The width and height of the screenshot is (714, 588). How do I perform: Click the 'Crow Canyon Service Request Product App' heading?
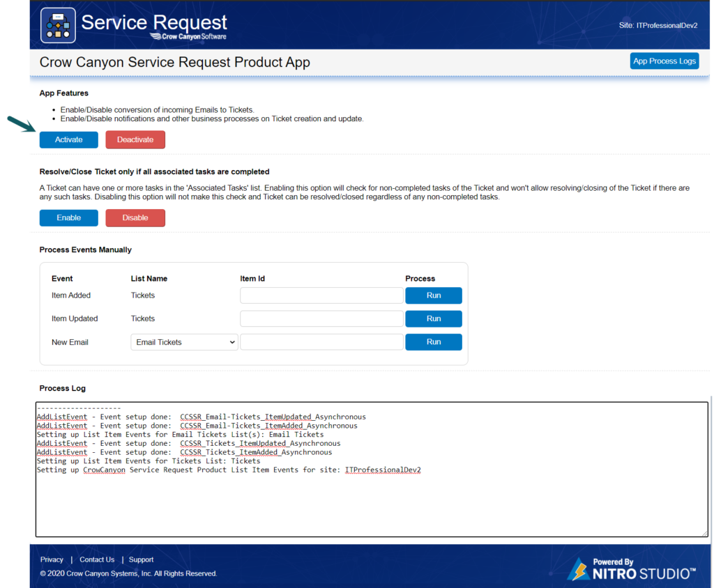click(175, 62)
